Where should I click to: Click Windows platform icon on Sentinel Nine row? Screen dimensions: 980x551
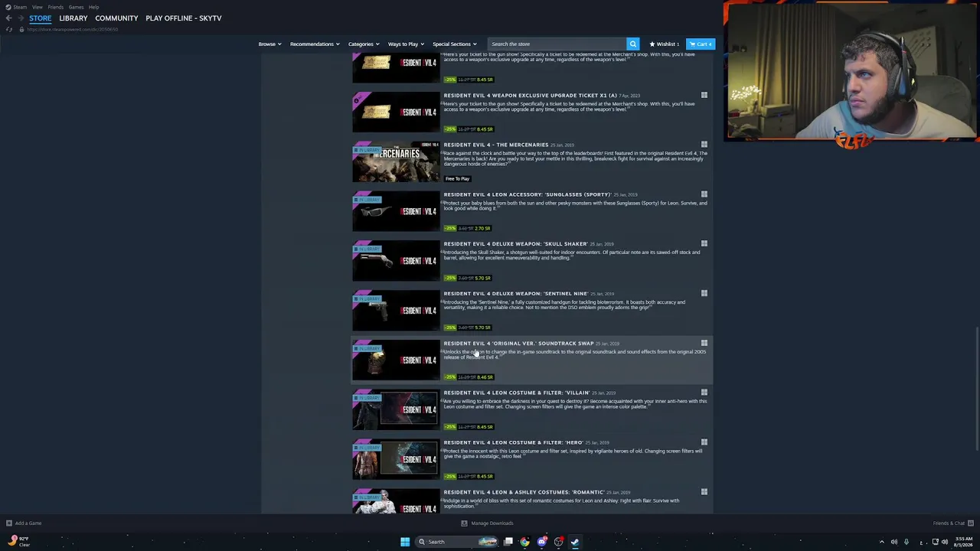click(x=704, y=294)
